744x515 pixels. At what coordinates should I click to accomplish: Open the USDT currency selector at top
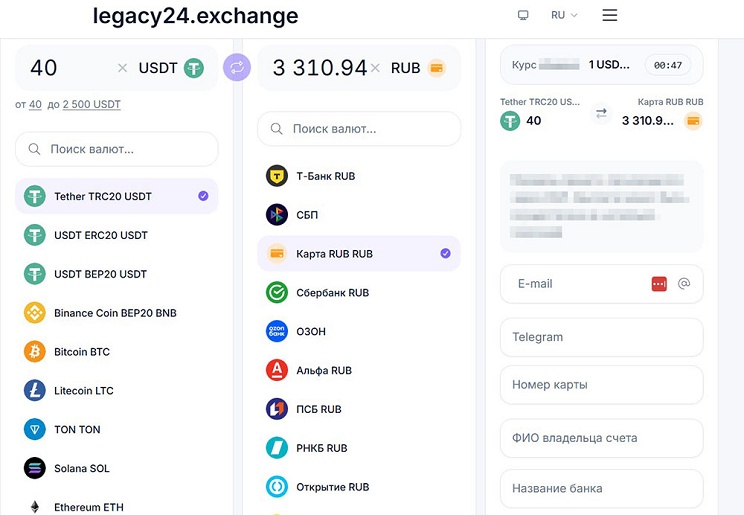171,68
